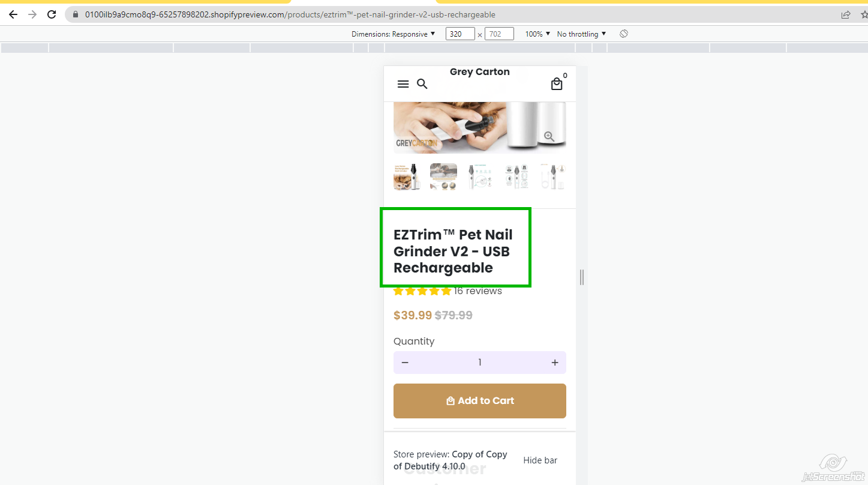Open the store hamburger menu

pyautogui.click(x=403, y=84)
